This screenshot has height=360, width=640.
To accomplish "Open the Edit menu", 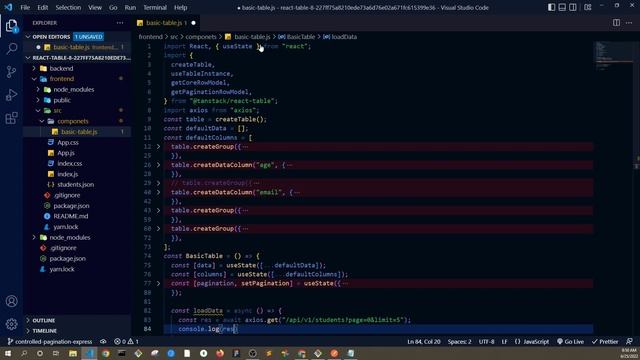I will (42, 7).
